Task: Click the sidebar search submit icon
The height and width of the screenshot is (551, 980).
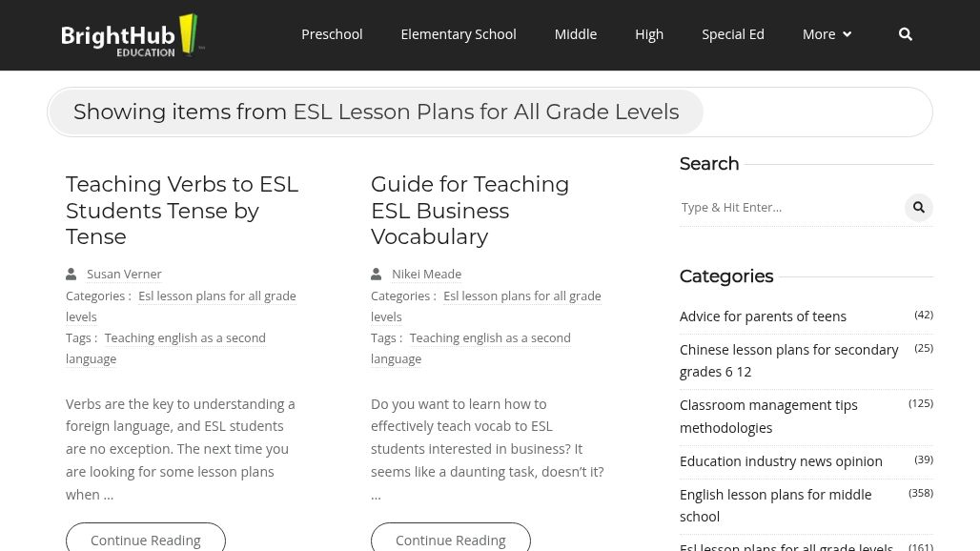Action: point(918,207)
